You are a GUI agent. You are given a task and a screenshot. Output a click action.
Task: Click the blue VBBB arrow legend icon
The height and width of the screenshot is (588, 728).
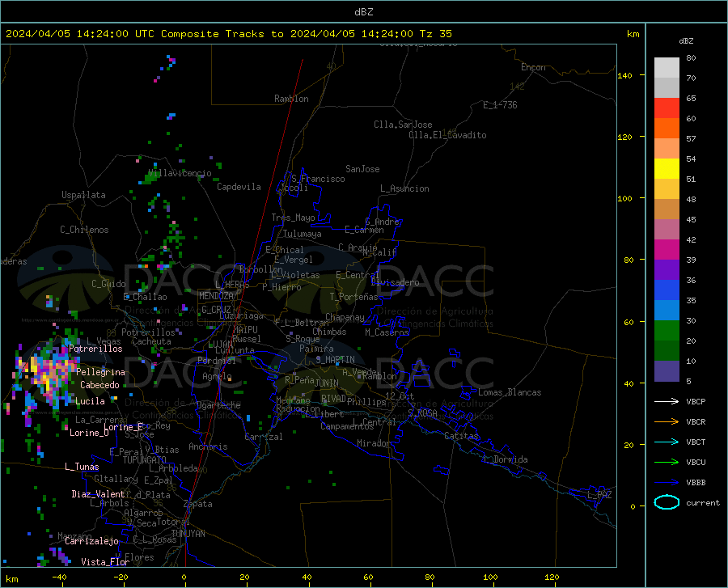coord(667,483)
